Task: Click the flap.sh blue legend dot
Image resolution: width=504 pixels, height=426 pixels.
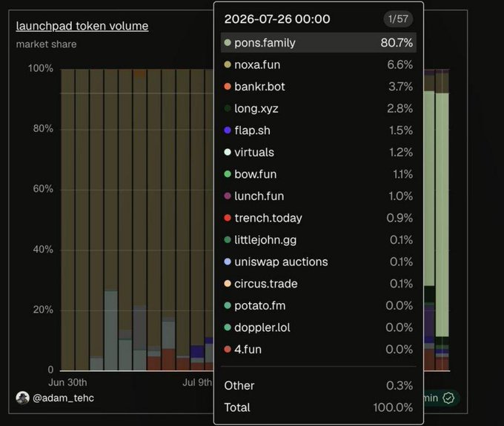Action: coord(228,130)
